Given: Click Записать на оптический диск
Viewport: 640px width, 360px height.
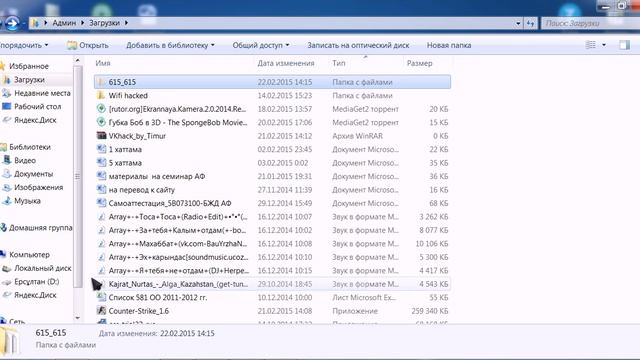Looking at the screenshot, I should click(x=358, y=45).
